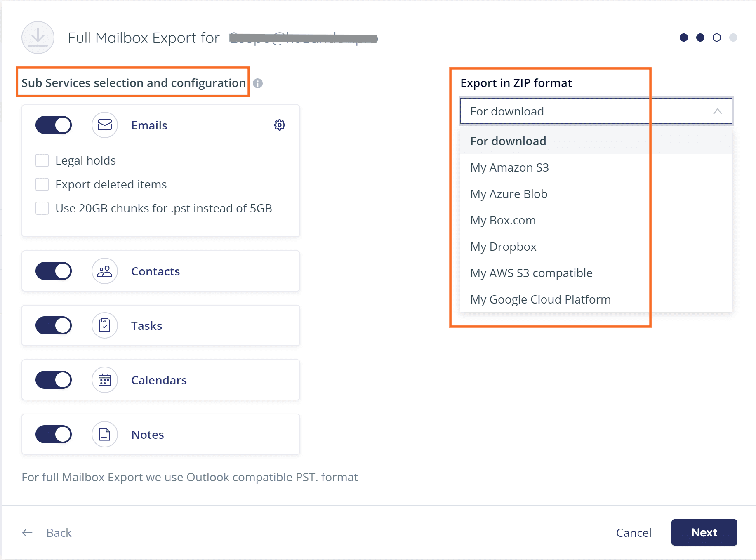The width and height of the screenshot is (756, 560).
Task: Disable the Emails toggle switch
Action: (54, 125)
